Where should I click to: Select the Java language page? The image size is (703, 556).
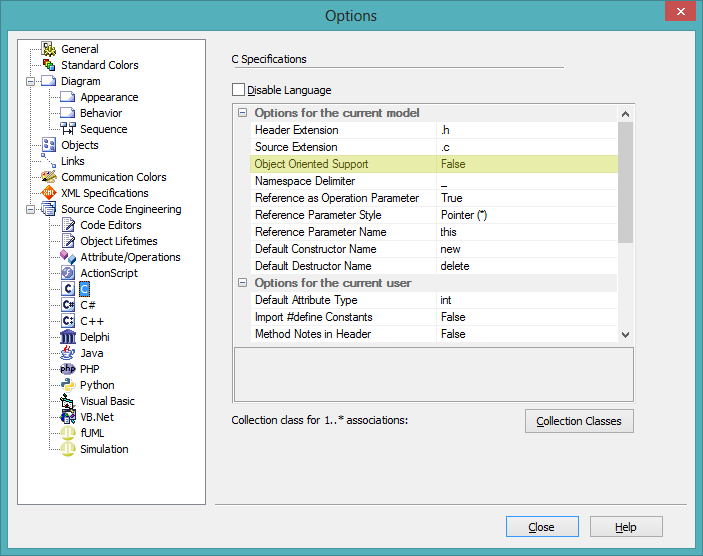(x=92, y=353)
